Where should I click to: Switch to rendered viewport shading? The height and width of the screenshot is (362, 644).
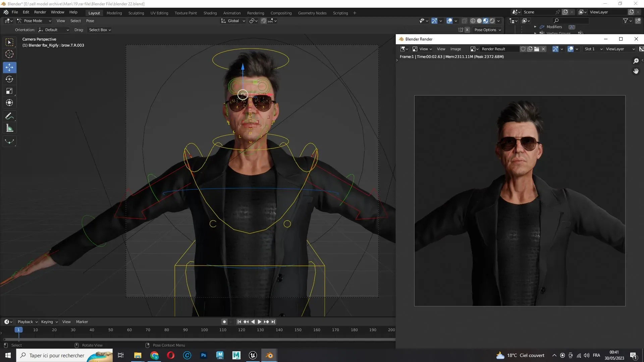pyautogui.click(x=492, y=21)
